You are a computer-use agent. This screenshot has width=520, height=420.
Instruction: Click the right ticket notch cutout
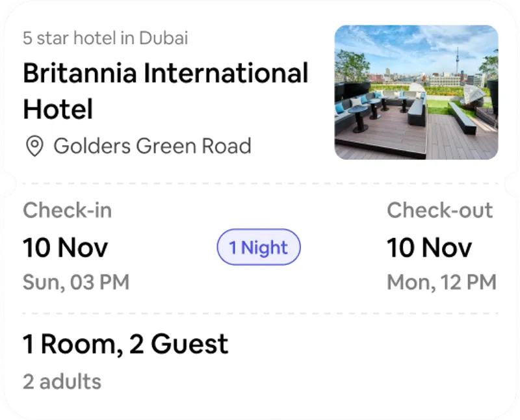click(511, 183)
